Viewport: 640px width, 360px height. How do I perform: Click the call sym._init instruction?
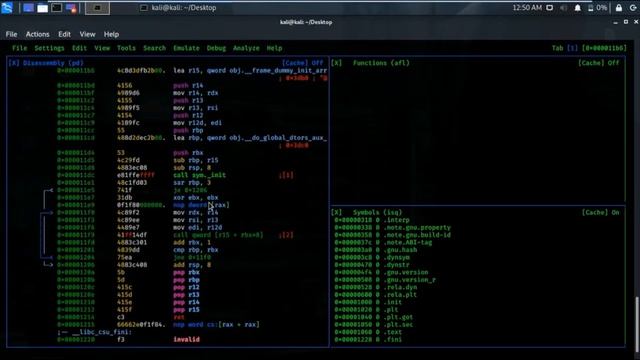tap(199, 175)
